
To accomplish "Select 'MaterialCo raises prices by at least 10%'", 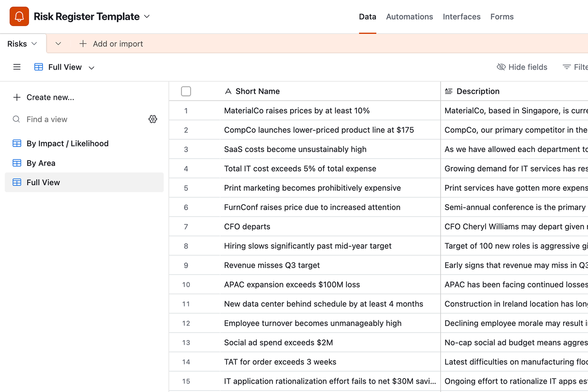I will pos(330,111).
